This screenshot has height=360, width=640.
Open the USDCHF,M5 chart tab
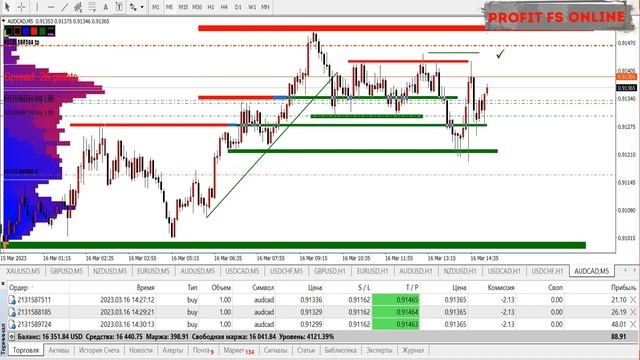click(x=287, y=271)
